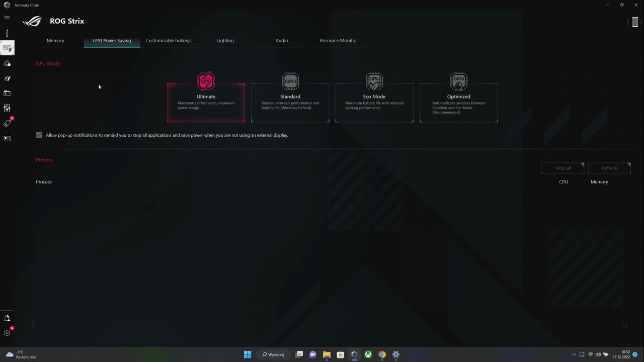The image size is (644, 362).
Task: Open the News icon in the sidebar
Action: click(7, 138)
